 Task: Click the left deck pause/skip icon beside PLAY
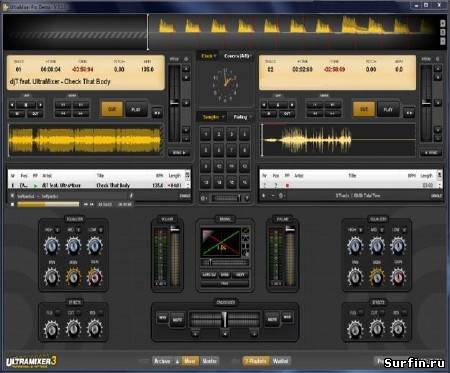coord(157,113)
